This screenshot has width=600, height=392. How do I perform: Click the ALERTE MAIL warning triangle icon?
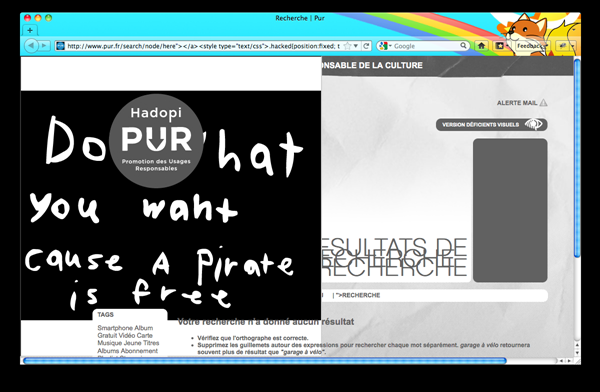[543, 103]
